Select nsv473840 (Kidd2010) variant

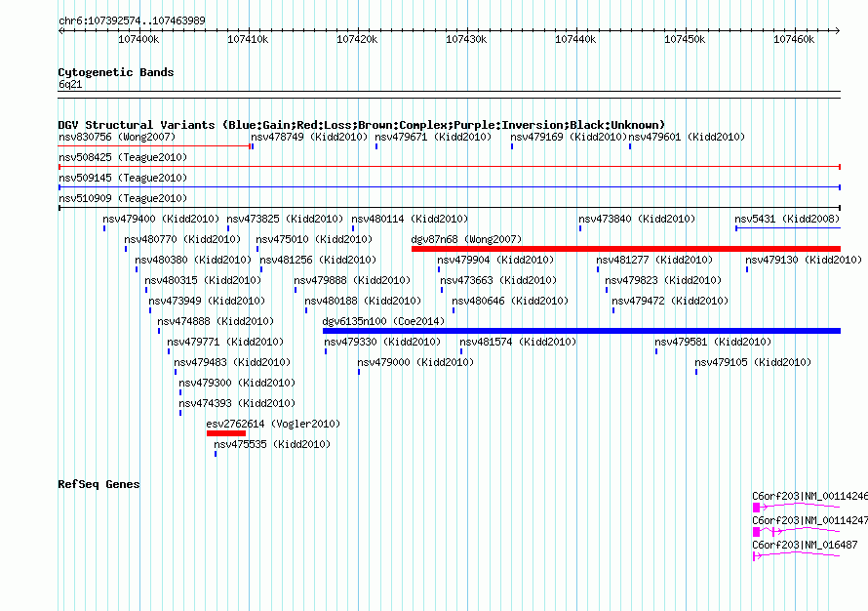(x=637, y=219)
